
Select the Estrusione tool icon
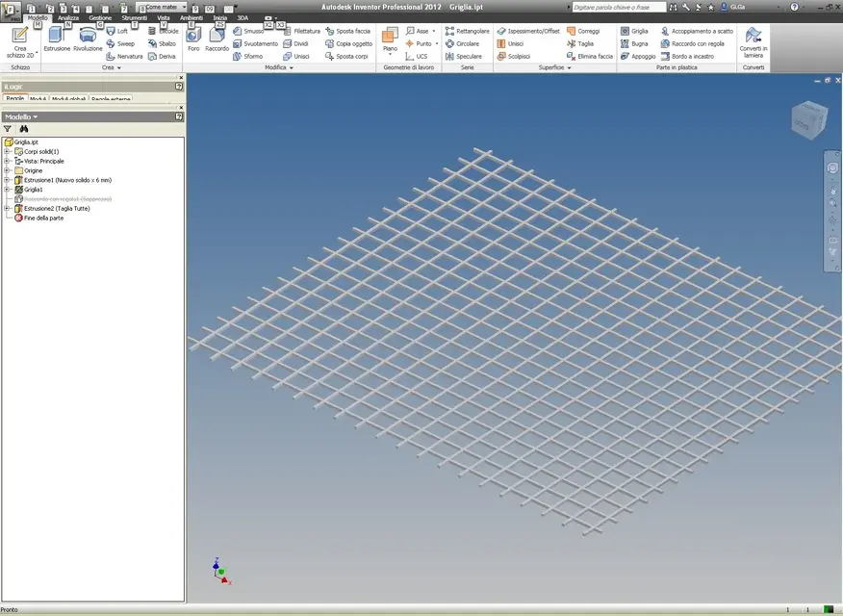coord(57,36)
